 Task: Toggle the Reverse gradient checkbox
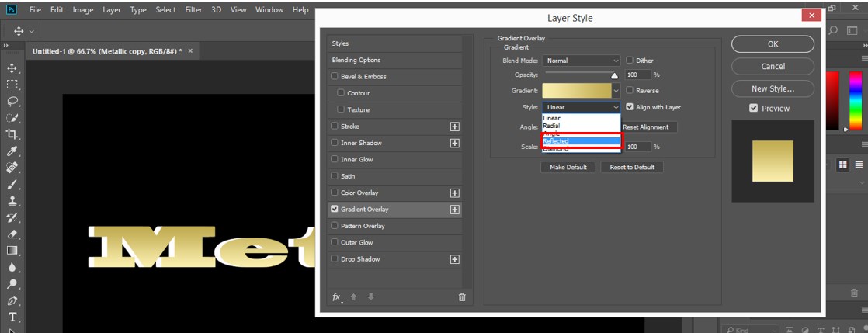630,90
